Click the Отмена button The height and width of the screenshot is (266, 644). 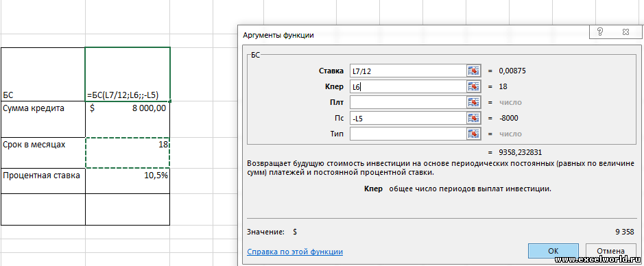pyautogui.click(x=610, y=251)
